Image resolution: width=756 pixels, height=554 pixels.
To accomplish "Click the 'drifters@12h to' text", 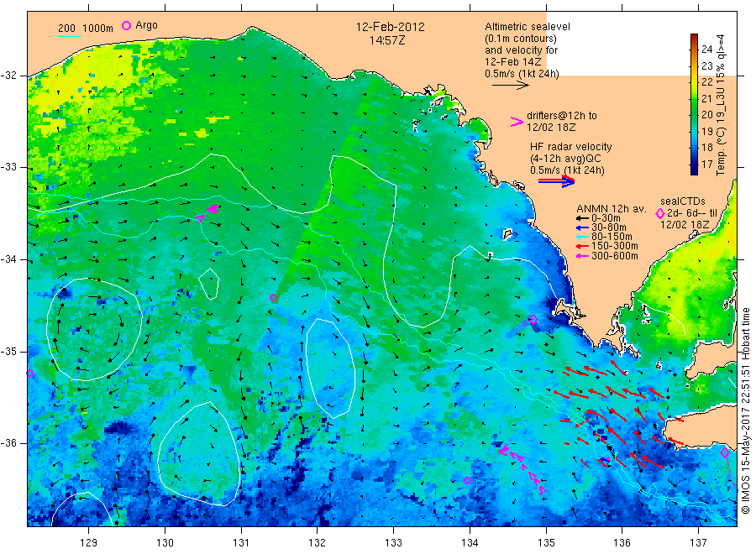I will [x=562, y=116].
